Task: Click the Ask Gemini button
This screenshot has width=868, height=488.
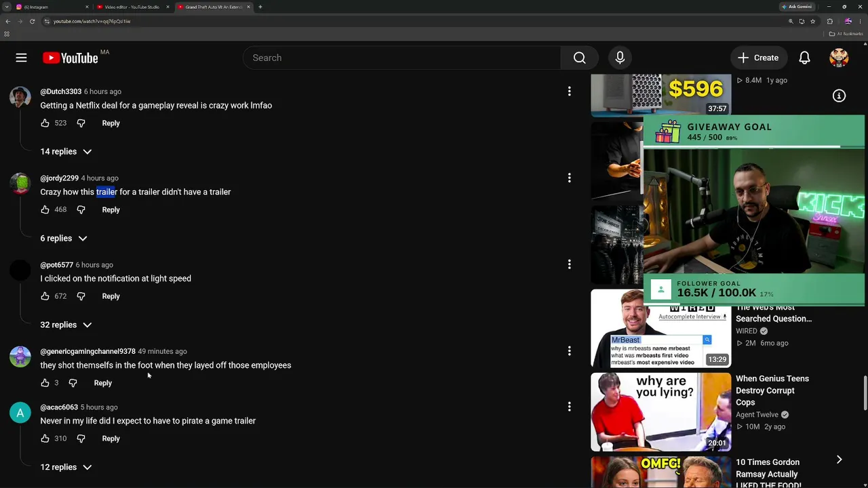Action: (x=796, y=7)
